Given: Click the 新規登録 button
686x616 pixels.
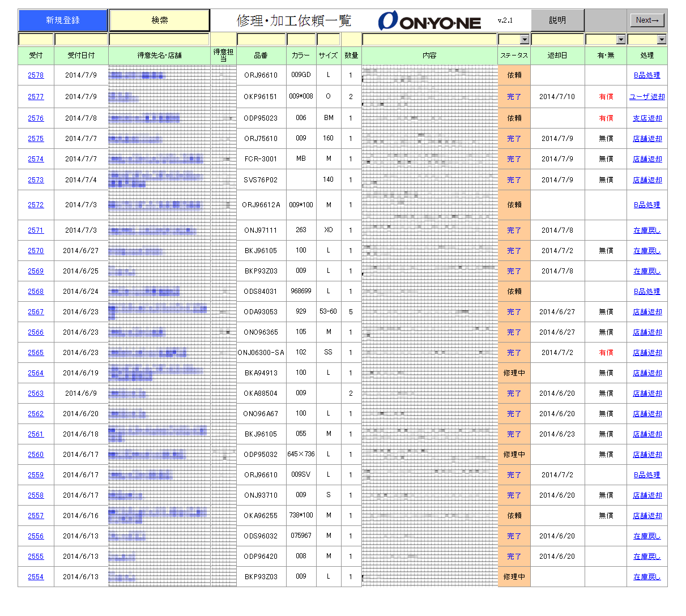Looking at the screenshot, I should (x=63, y=20).
